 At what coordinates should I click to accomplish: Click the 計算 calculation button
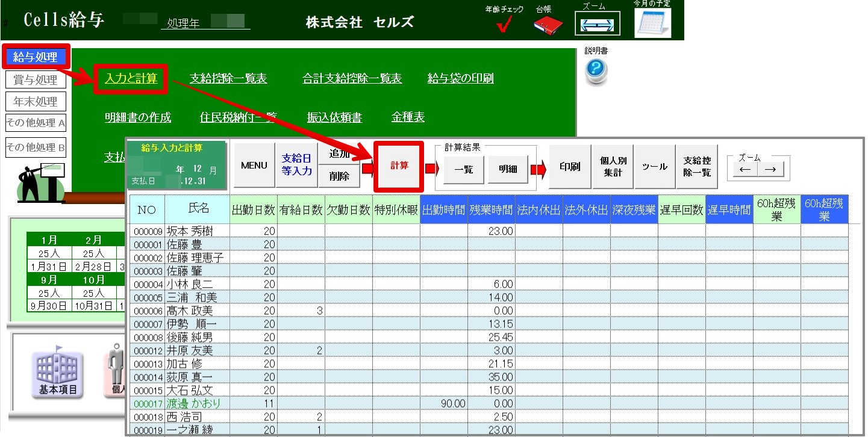pyautogui.click(x=398, y=167)
